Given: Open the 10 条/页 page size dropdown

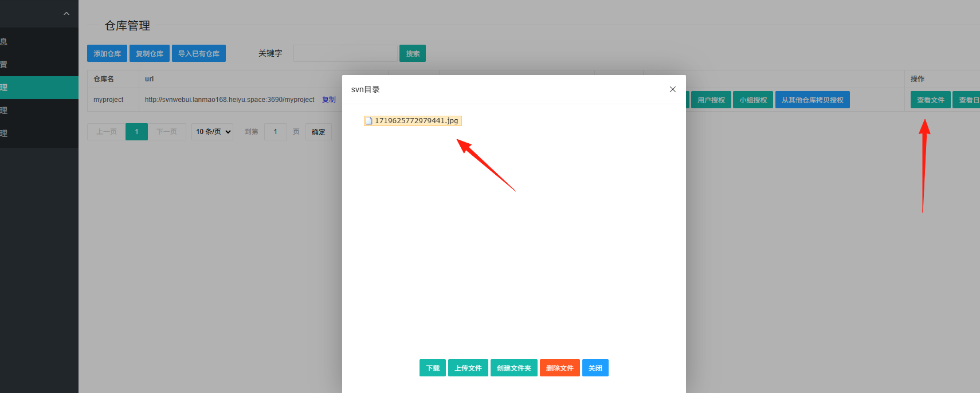Looking at the screenshot, I should click(213, 132).
